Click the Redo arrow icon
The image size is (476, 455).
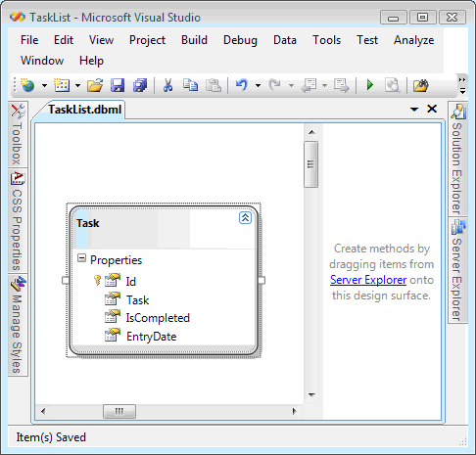[275, 85]
